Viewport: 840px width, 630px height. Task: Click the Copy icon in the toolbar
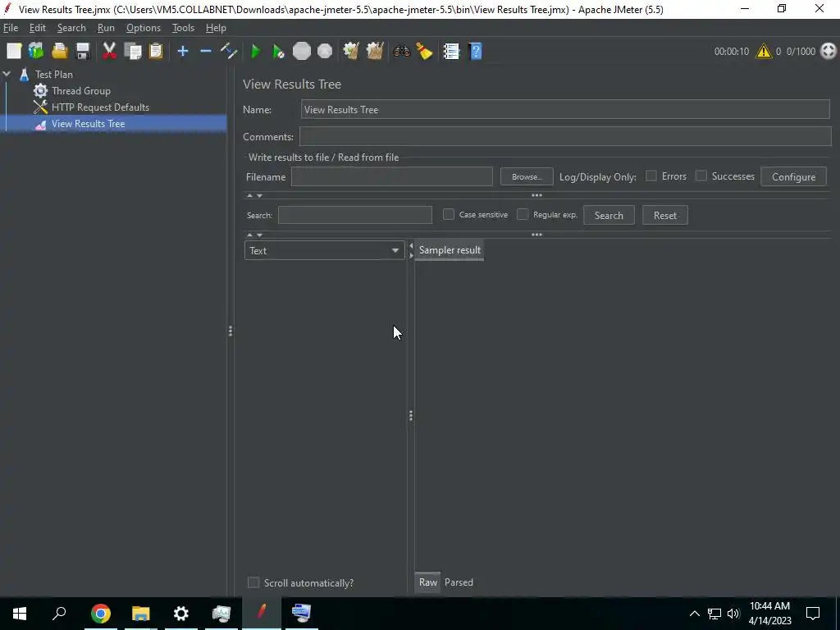[x=132, y=52]
